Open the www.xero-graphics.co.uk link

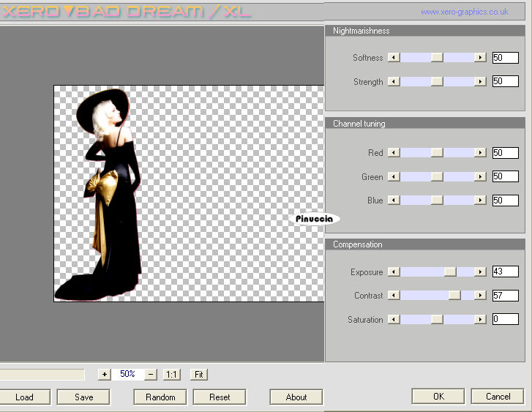click(x=465, y=12)
